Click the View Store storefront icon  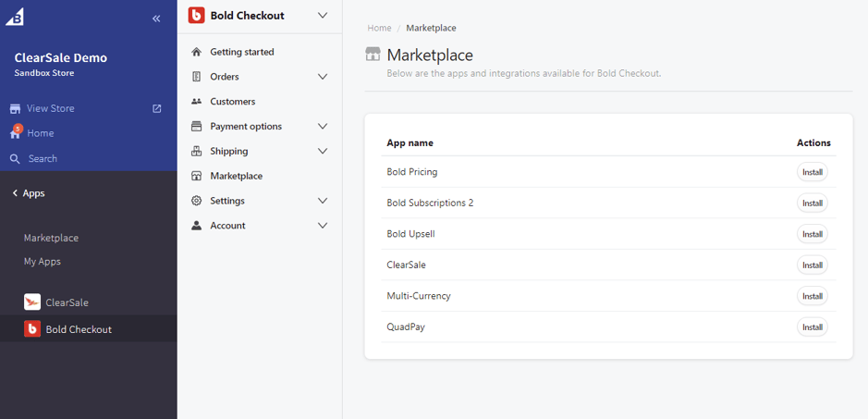(15, 108)
